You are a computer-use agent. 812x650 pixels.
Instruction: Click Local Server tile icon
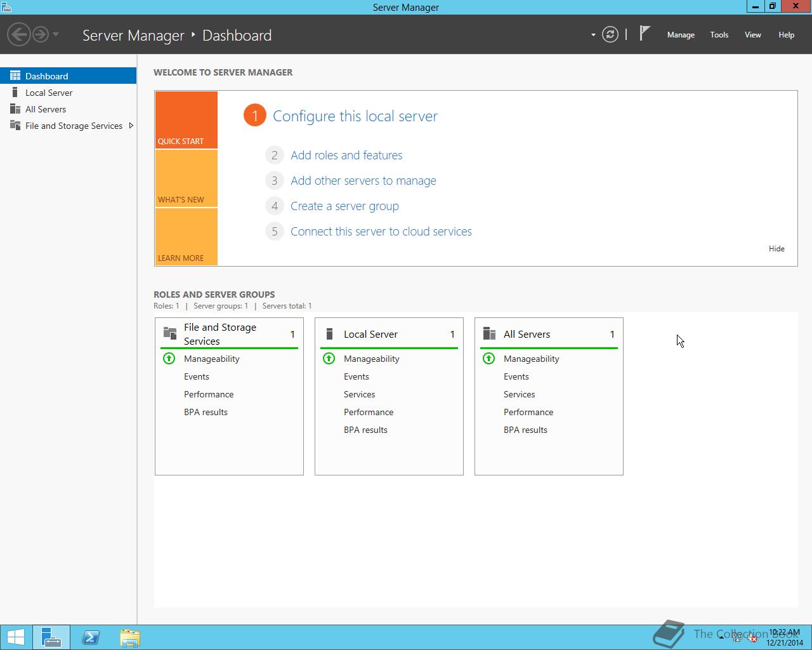coord(329,334)
